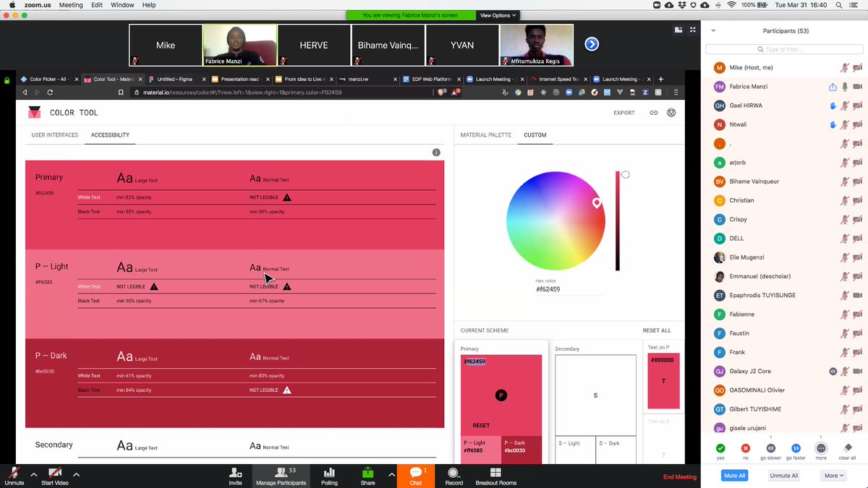Click the Material logo icon at top right

pyautogui.click(x=671, y=113)
